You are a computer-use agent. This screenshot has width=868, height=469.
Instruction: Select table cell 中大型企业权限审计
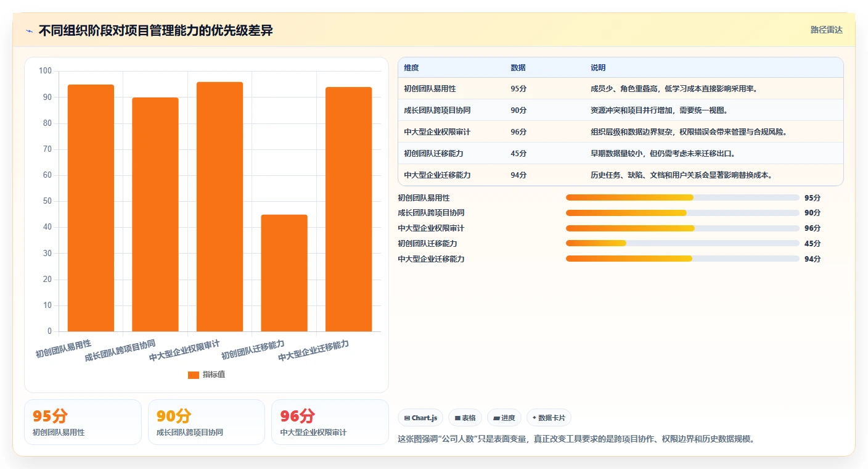[x=437, y=132]
